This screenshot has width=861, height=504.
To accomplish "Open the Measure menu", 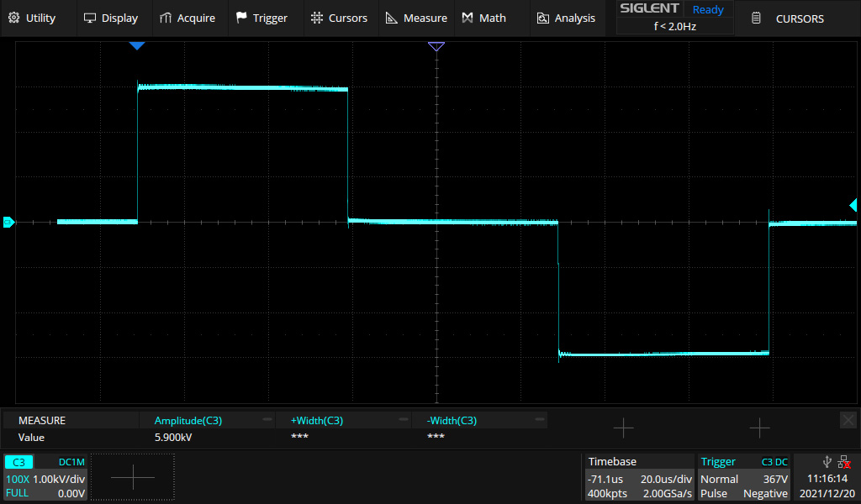I will (416, 18).
